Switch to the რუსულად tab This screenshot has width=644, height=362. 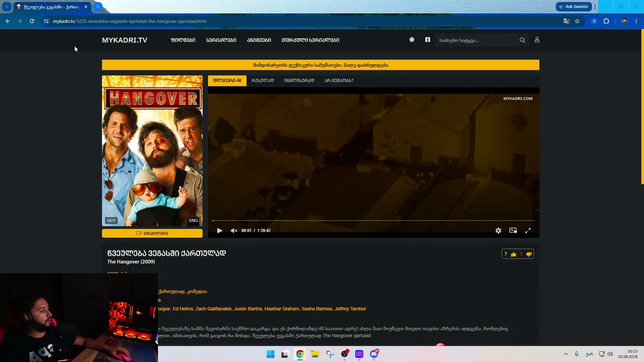pyautogui.click(x=263, y=80)
